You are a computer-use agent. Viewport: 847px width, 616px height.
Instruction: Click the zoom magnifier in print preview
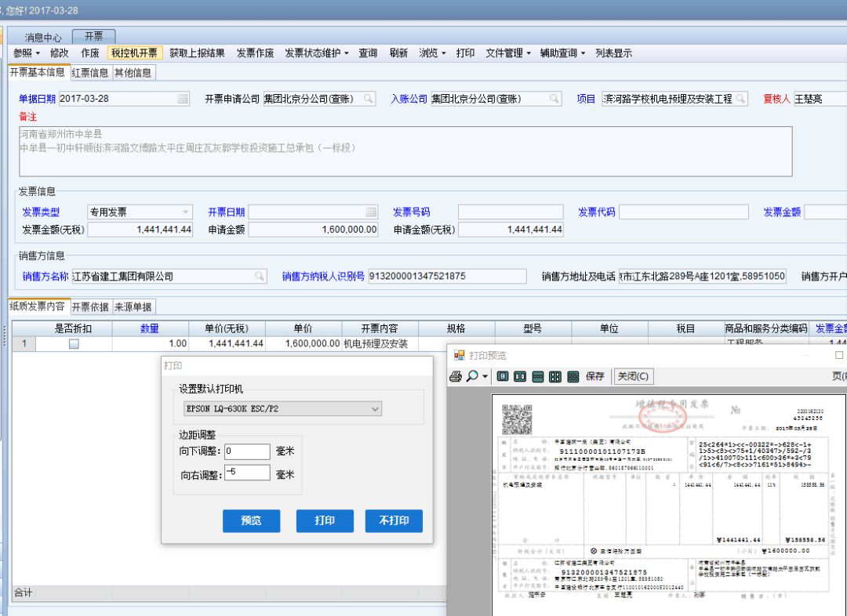coord(472,376)
